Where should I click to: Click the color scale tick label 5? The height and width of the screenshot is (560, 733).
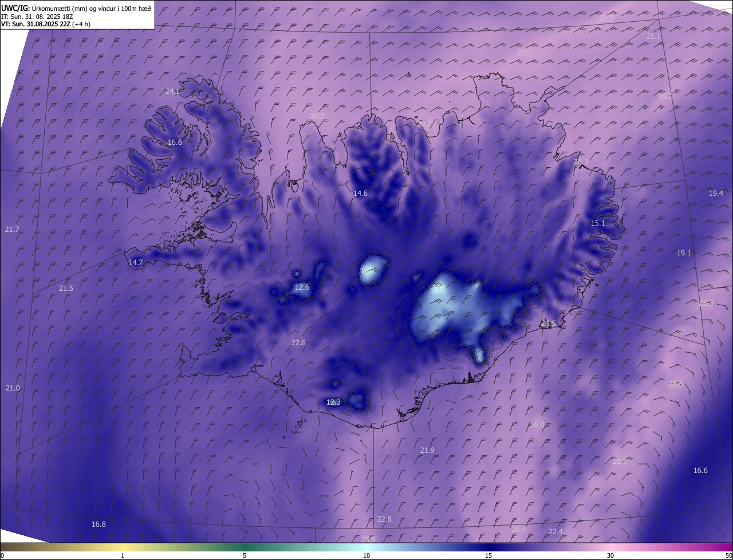(245, 555)
